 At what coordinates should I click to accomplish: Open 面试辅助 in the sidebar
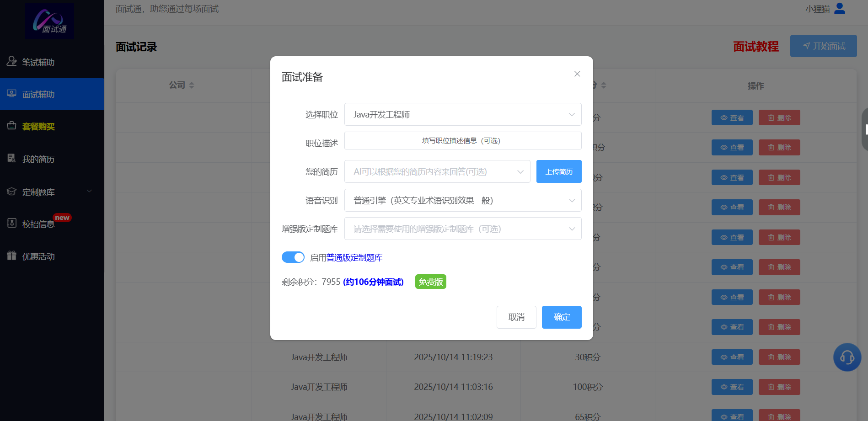pos(52,94)
